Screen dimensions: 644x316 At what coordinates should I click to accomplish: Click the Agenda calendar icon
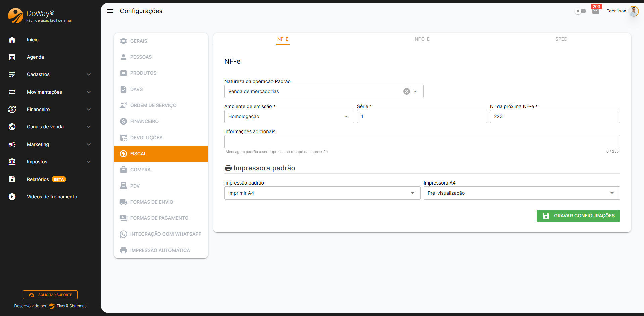coord(12,57)
